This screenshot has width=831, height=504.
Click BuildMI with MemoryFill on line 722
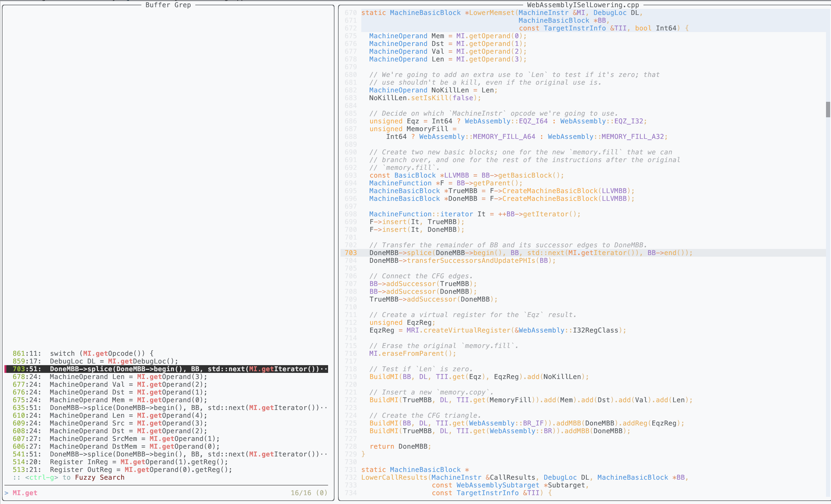click(531, 400)
